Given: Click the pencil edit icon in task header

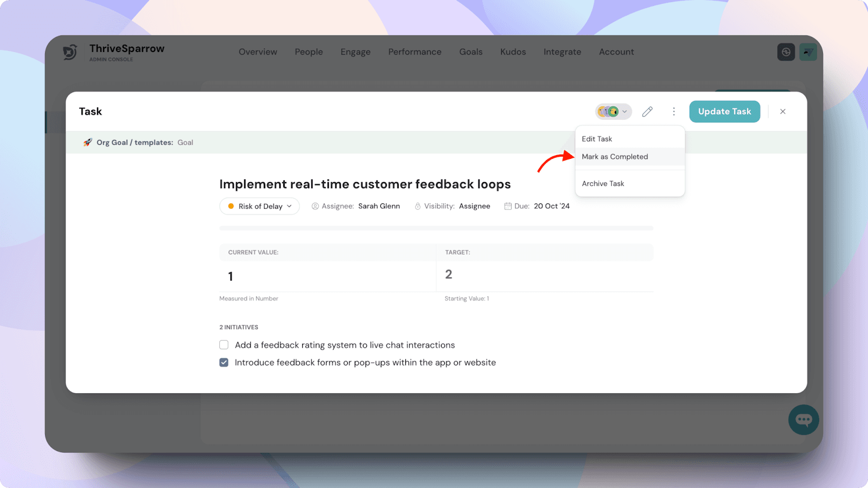Looking at the screenshot, I should tap(647, 112).
